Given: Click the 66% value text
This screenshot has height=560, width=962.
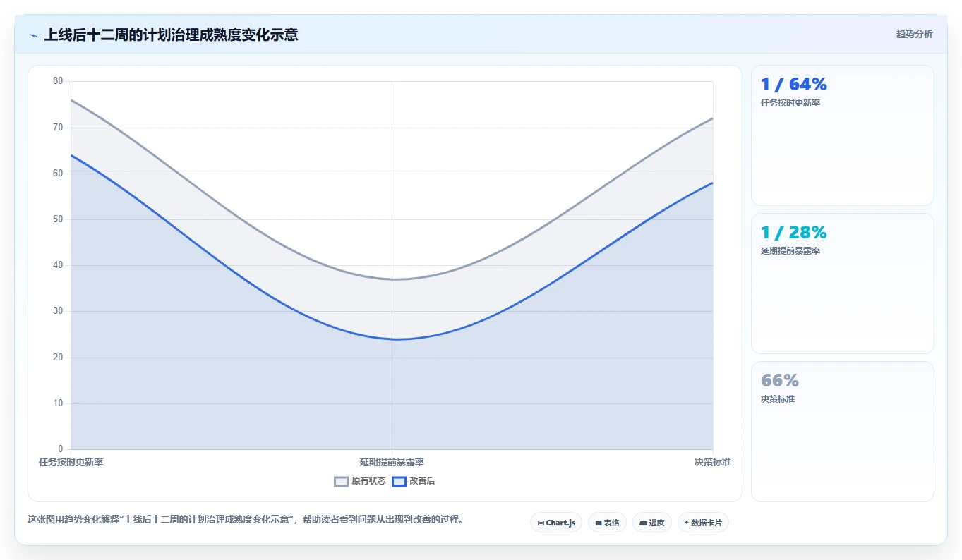Looking at the screenshot, I should point(780,380).
